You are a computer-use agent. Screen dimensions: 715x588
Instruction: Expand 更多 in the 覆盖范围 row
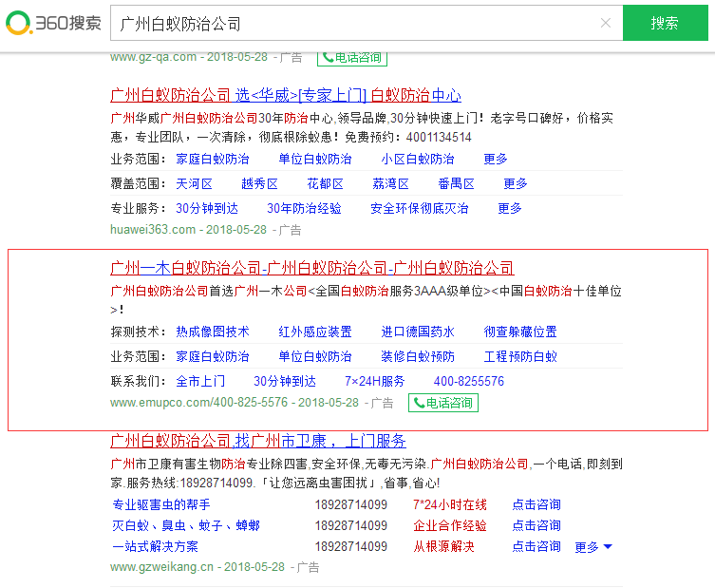pos(516,183)
